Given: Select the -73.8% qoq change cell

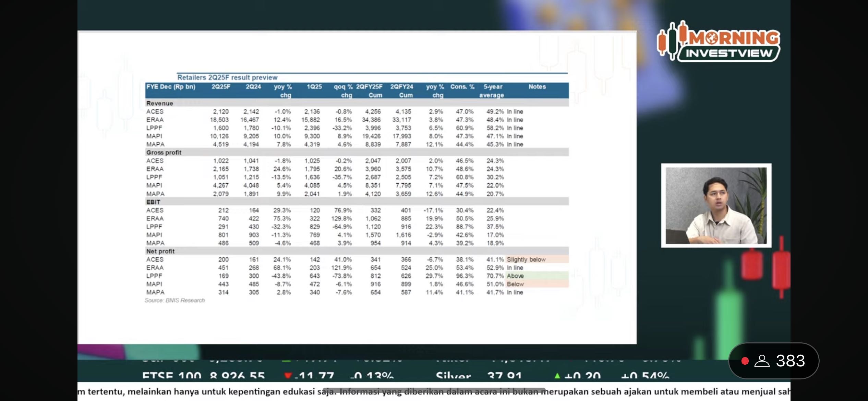Looking at the screenshot, I should [342, 276].
